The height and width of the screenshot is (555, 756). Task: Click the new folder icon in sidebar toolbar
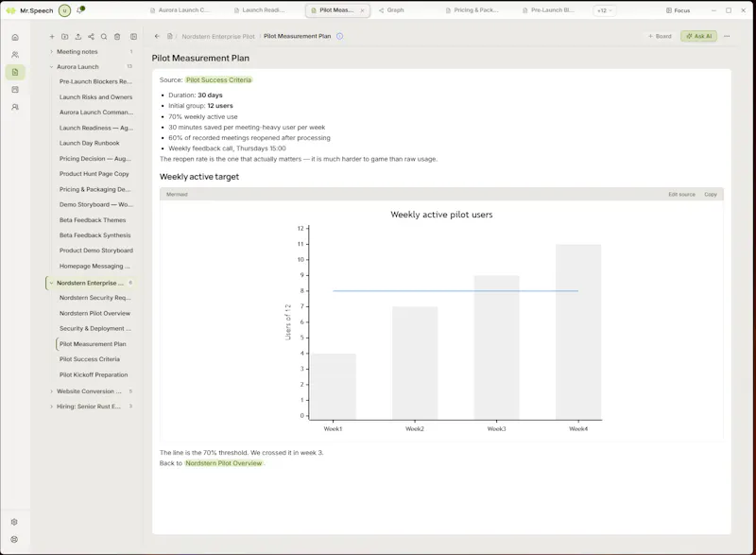[65, 37]
